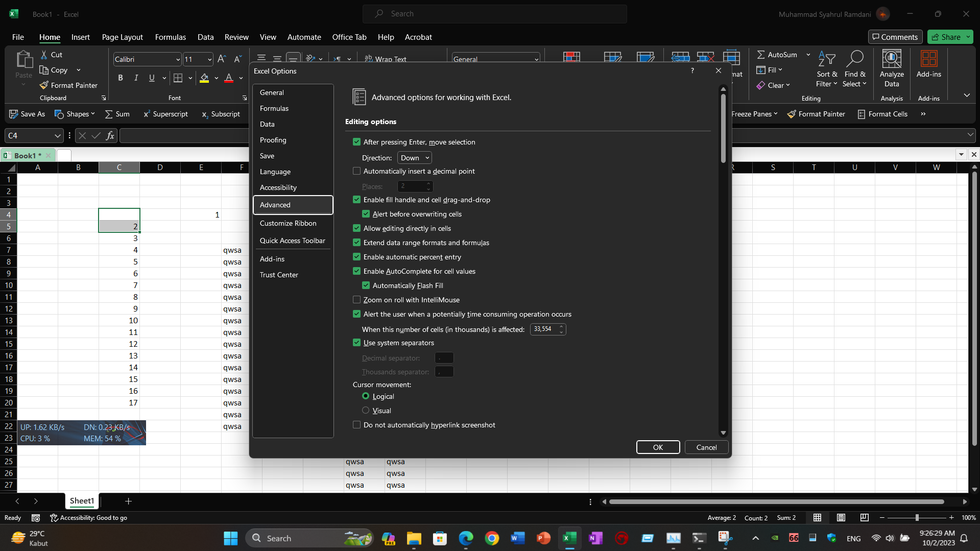Click Help question mark in Excel Options
The image size is (980, 551).
click(692, 70)
